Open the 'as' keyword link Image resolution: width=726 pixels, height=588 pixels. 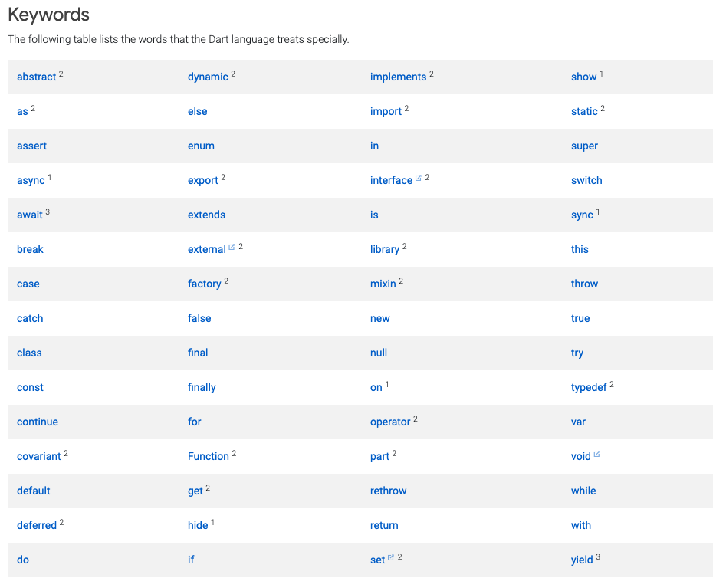click(x=22, y=112)
